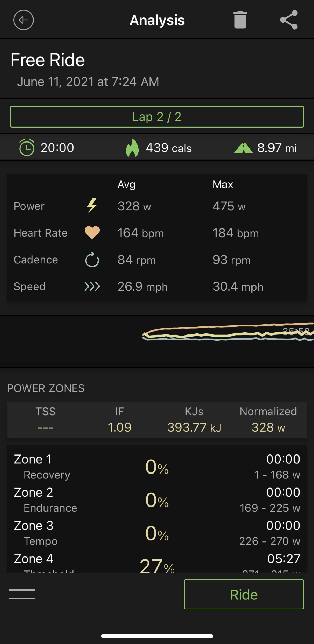Select the Zone 1 Recovery row
This screenshot has height=644, width=314.
tap(157, 467)
